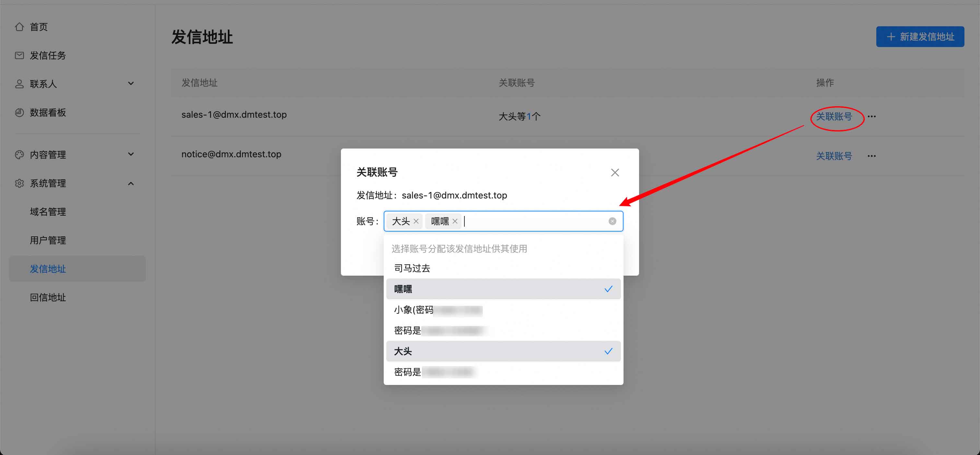Expand the 联系人 submenu chevron

[131, 84]
